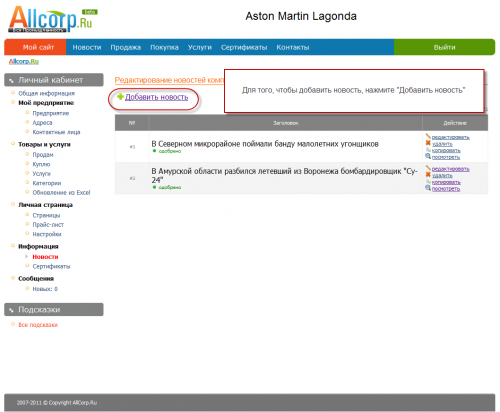This screenshot has height=412, width=500.
Task: Open Услуги in the top navigation
Action: (x=200, y=47)
